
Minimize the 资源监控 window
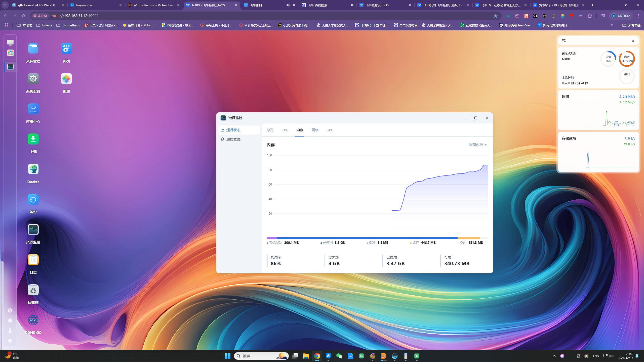pyautogui.click(x=464, y=118)
